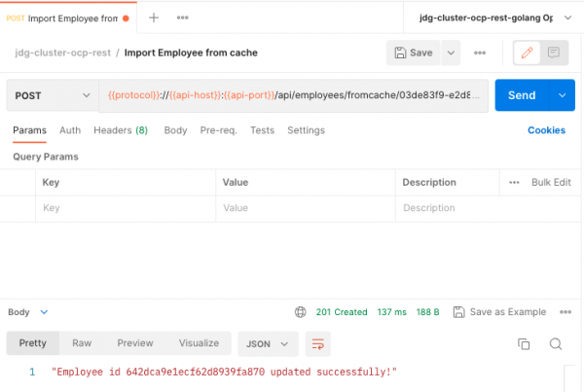Open the Auth tab
Screen dimensions: 584x392
pos(70,130)
